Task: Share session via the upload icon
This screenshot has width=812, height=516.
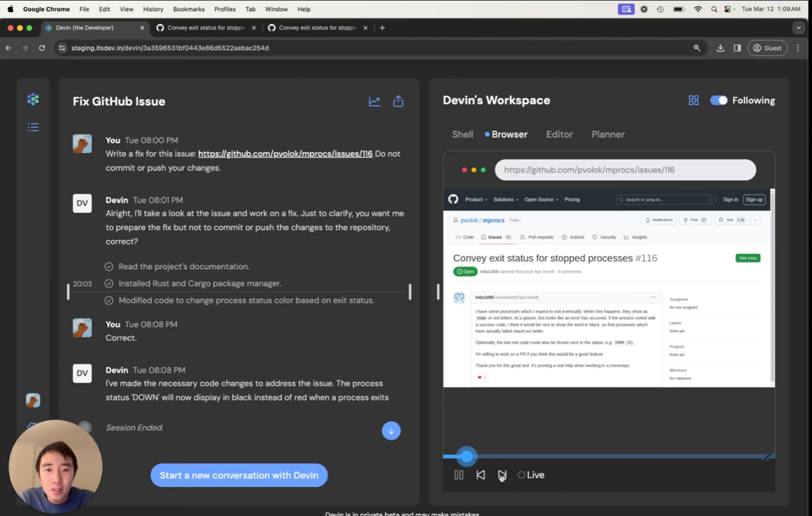Action: point(398,102)
